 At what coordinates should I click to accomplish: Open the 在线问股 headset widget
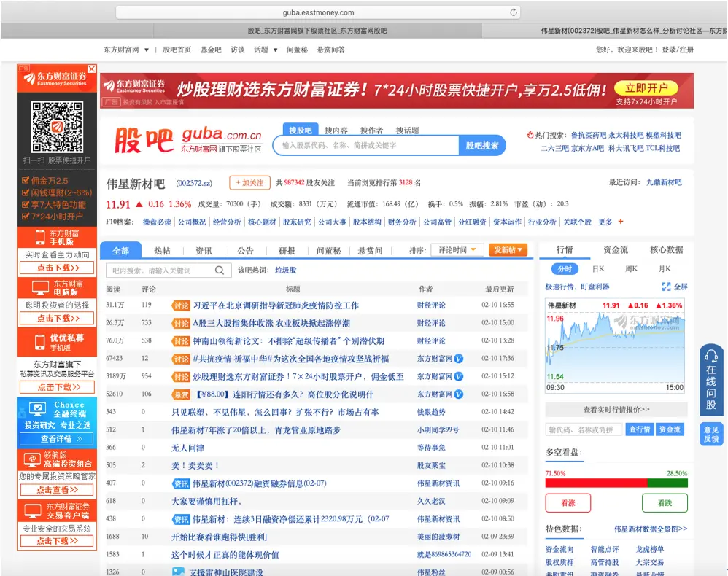pos(711,380)
